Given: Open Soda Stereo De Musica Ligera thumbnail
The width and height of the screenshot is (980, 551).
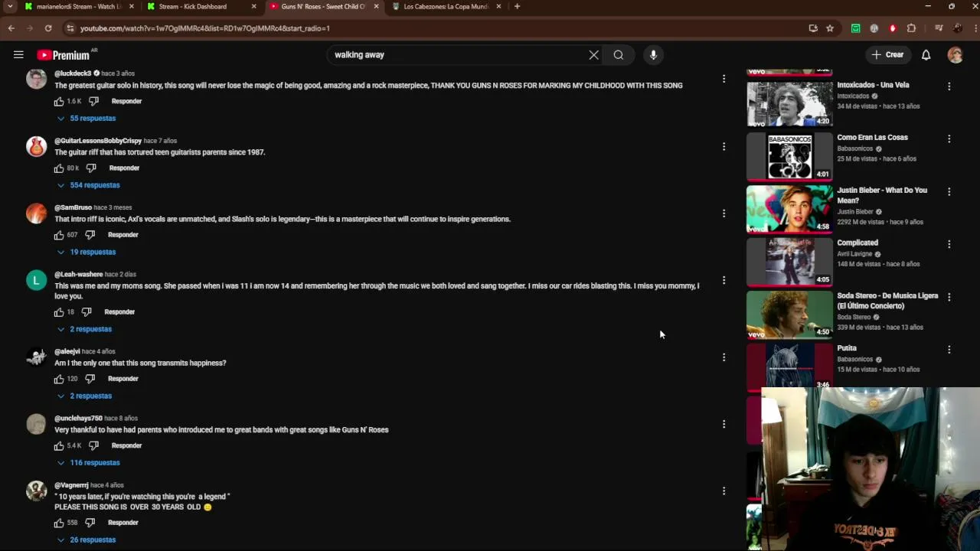Looking at the screenshot, I should click(789, 315).
